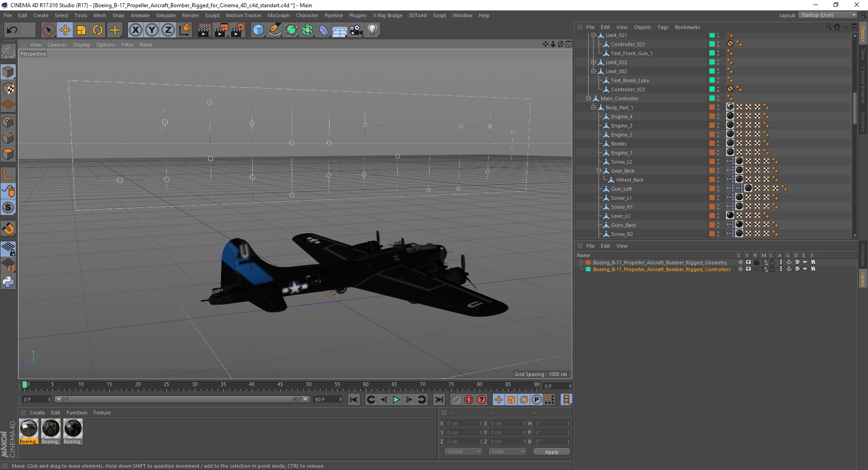Collapse the Main_Controller tree node
This screenshot has height=470, width=868.
[589, 99]
